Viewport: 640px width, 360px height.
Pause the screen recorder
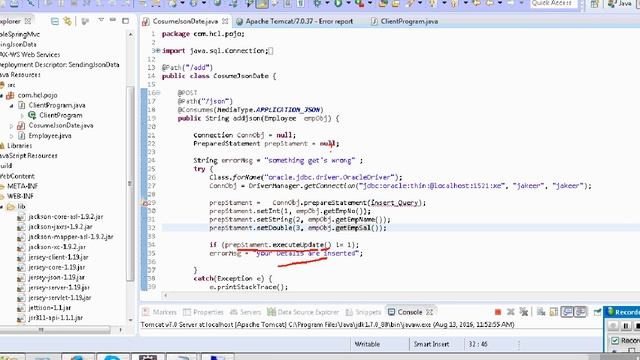pyautogui.click(x=626, y=326)
